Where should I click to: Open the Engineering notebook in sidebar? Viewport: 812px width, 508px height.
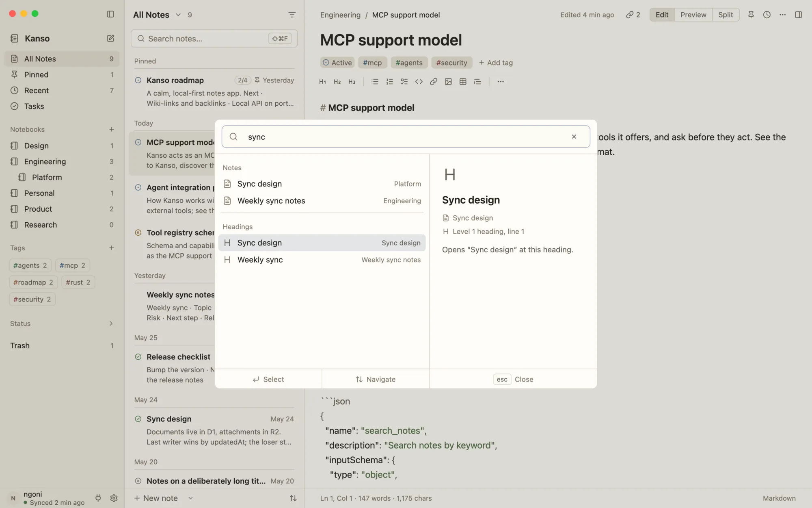pos(62,161)
